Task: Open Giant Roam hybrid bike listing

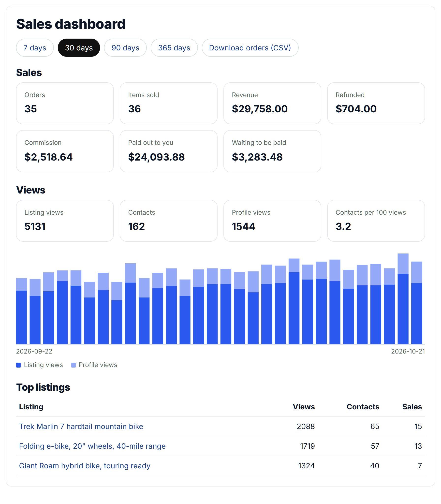Action: point(85,466)
